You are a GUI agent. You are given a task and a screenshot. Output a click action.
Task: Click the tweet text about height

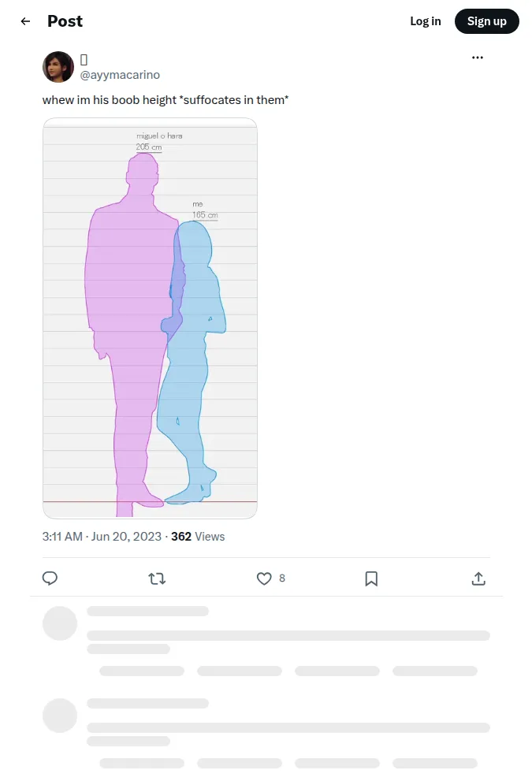point(166,100)
